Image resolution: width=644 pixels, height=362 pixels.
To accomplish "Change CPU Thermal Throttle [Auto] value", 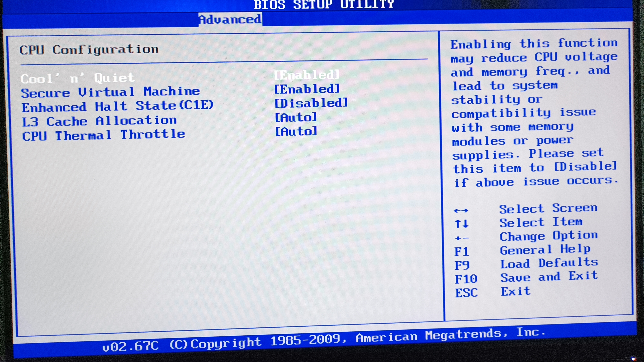I will point(296,131).
